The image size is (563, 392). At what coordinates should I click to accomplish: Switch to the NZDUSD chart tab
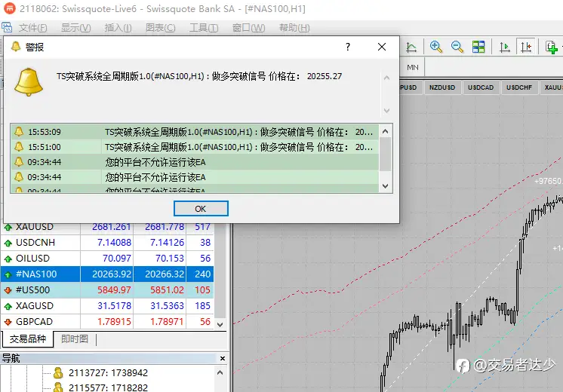coord(442,87)
